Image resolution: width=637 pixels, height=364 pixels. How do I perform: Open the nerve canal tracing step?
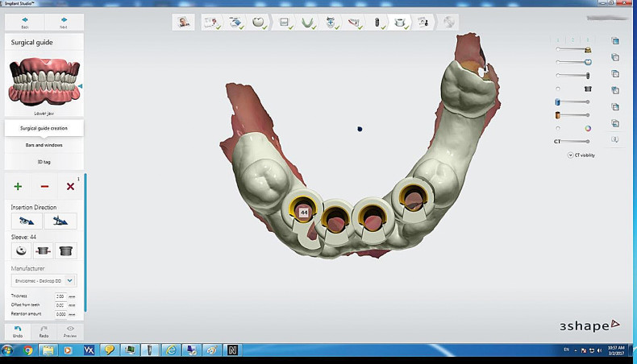coord(354,23)
